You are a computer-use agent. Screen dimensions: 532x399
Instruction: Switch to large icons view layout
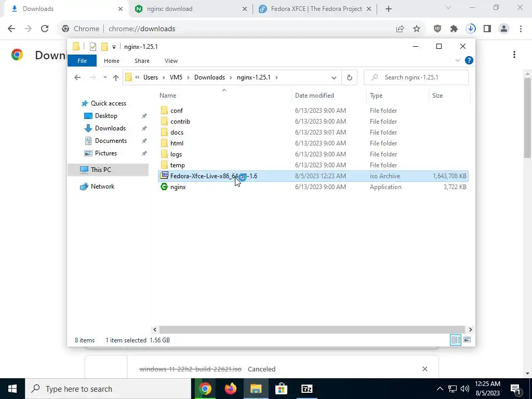click(x=467, y=340)
